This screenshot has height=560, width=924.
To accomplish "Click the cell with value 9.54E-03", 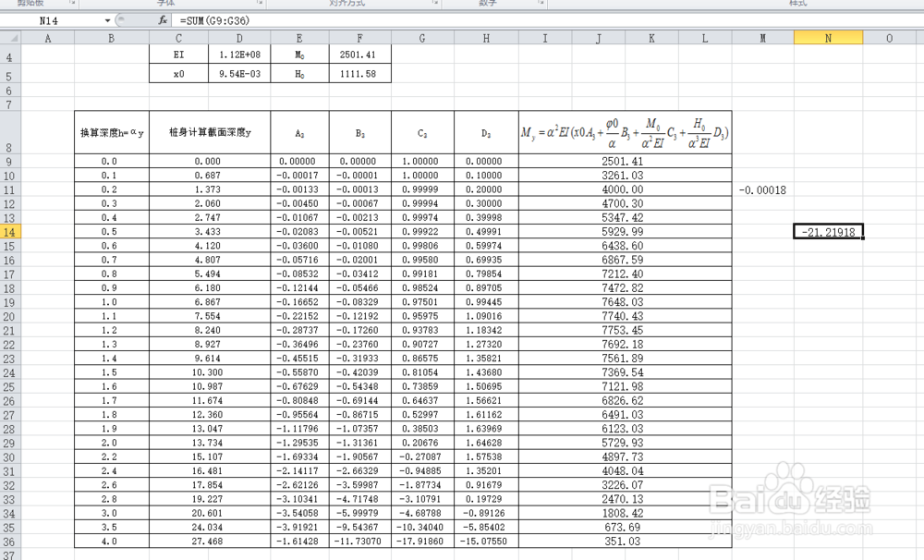I will pyautogui.click(x=239, y=74).
